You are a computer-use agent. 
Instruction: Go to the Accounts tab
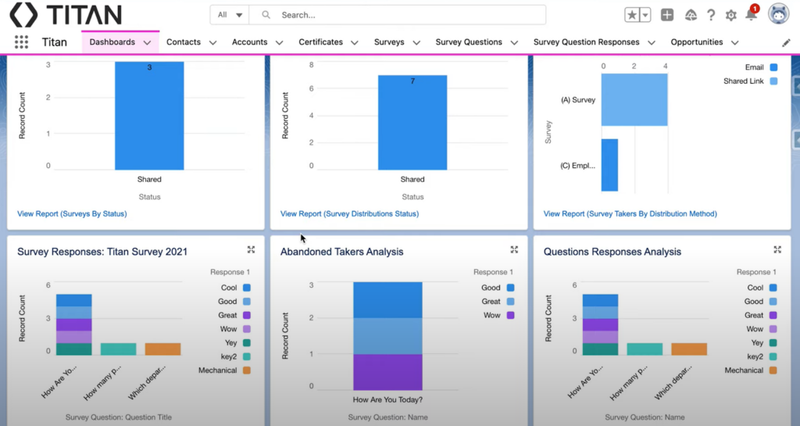click(x=249, y=42)
